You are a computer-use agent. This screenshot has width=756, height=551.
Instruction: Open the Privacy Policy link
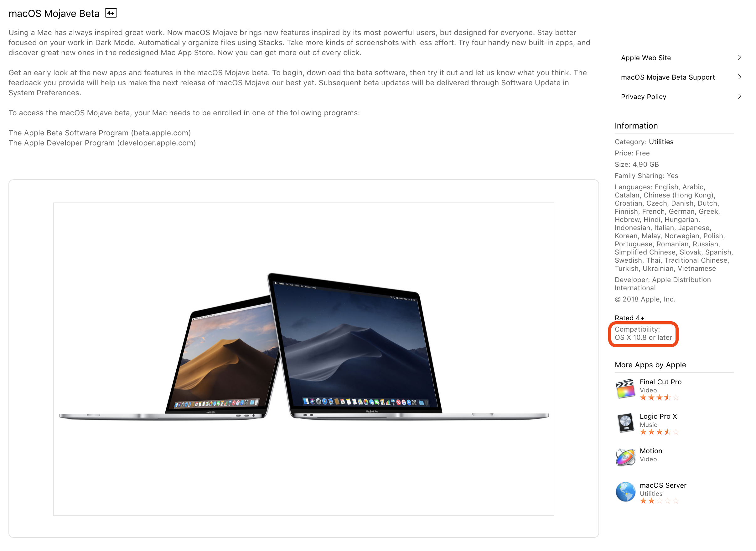click(x=643, y=97)
